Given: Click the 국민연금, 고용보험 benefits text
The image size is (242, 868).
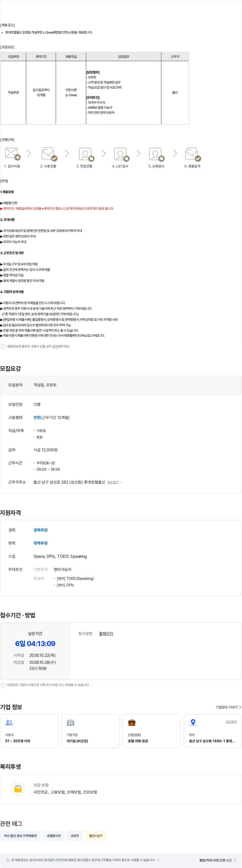Looking at the screenshot, I should (x=65, y=792).
